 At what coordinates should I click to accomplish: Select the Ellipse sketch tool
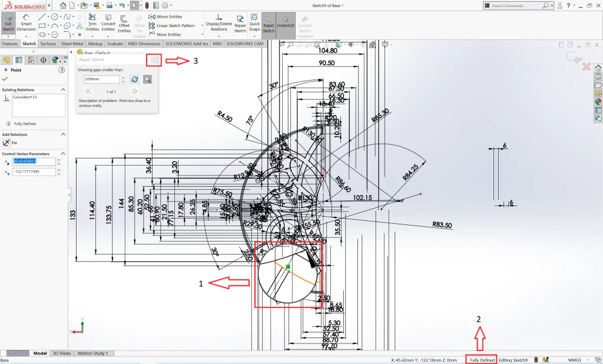67,26
